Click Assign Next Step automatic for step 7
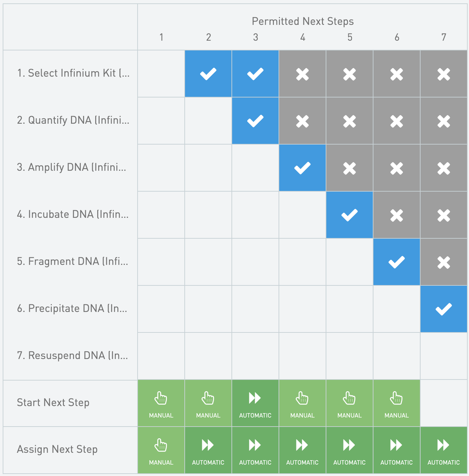 point(443,450)
